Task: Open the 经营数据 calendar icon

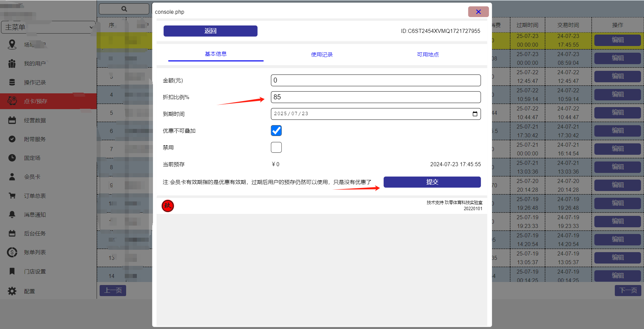Action: point(12,120)
